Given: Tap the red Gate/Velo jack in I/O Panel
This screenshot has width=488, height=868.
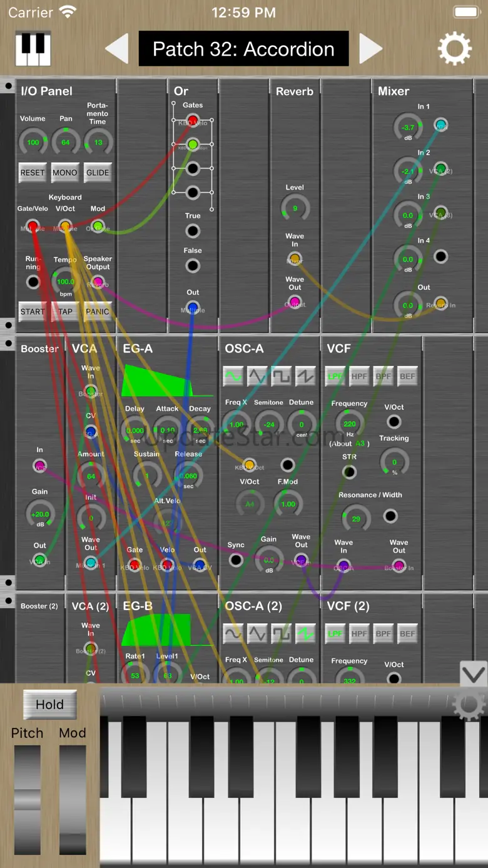Looking at the screenshot, I should point(33,227).
